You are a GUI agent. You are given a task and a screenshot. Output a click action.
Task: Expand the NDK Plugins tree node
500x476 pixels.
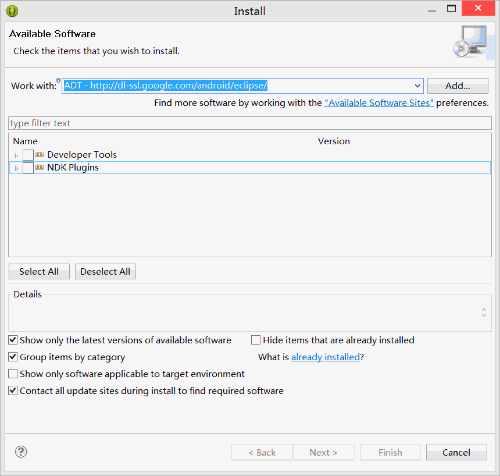click(16, 168)
